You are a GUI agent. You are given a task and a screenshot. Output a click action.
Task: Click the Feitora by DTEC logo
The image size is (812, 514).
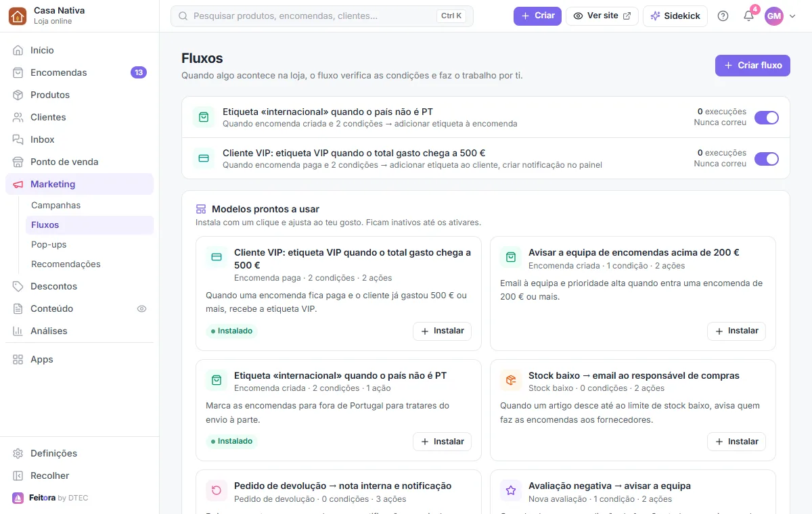[51, 498]
